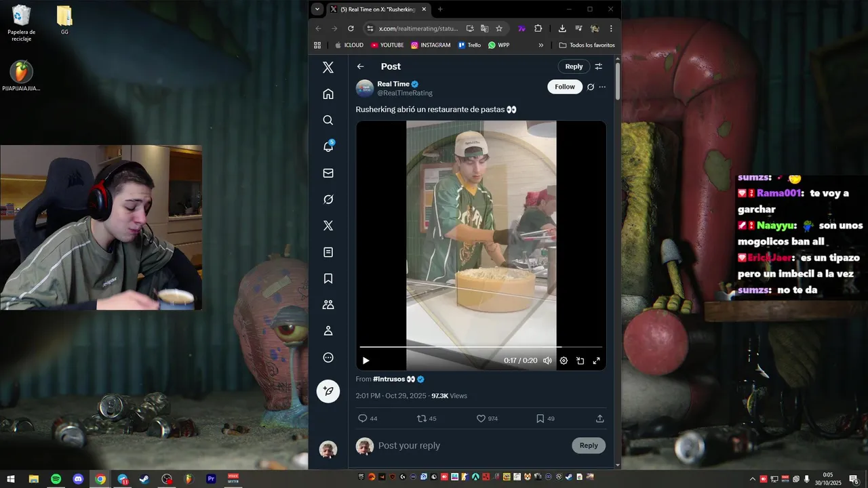Show hidden system tray icons
Image resolution: width=868 pixels, height=488 pixels.
(x=752, y=479)
